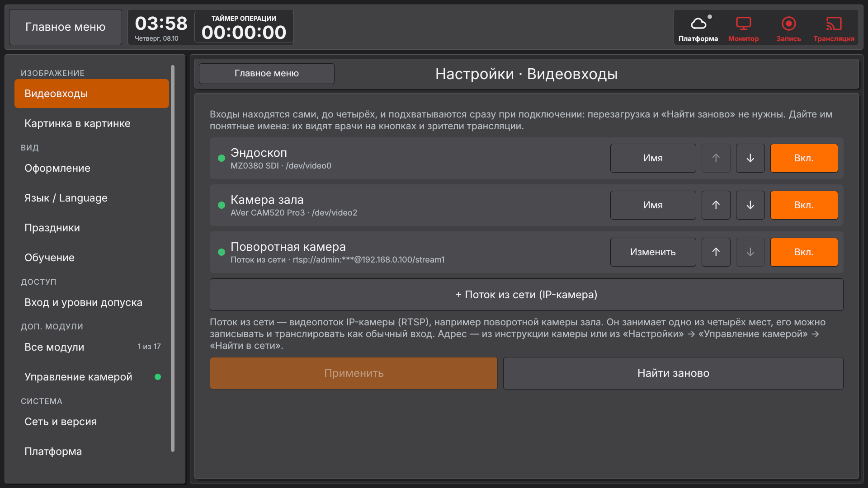Click AVer CAM520 Pro3 device text
The width and height of the screenshot is (868, 488).
tap(294, 213)
